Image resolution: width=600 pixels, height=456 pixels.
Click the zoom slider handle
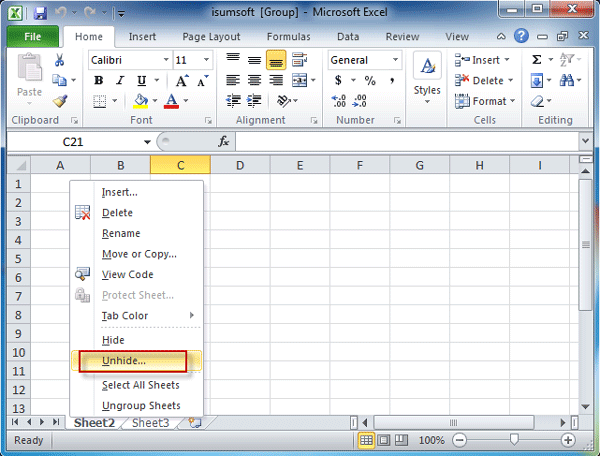[514, 440]
